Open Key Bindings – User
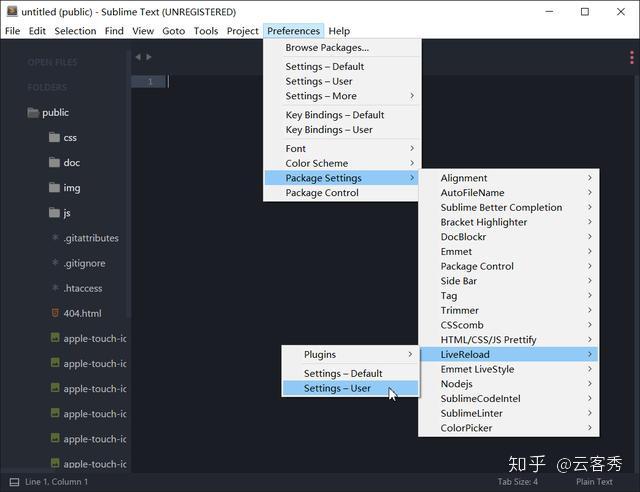Image resolution: width=640 pixels, height=492 pixels. coord(342,130)
